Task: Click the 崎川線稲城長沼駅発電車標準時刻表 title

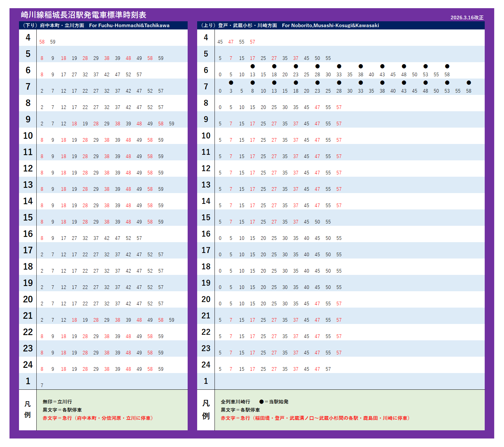Action: 84,15
